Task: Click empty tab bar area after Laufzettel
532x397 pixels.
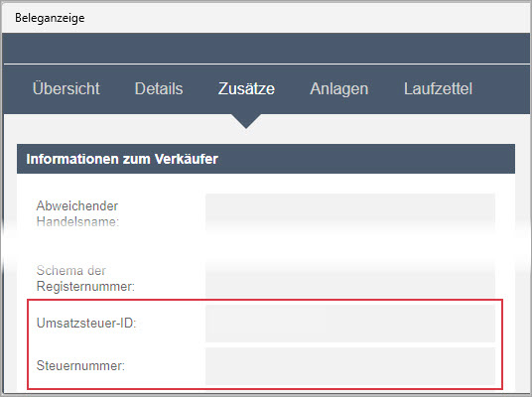Action: click(x=501, y=89)
